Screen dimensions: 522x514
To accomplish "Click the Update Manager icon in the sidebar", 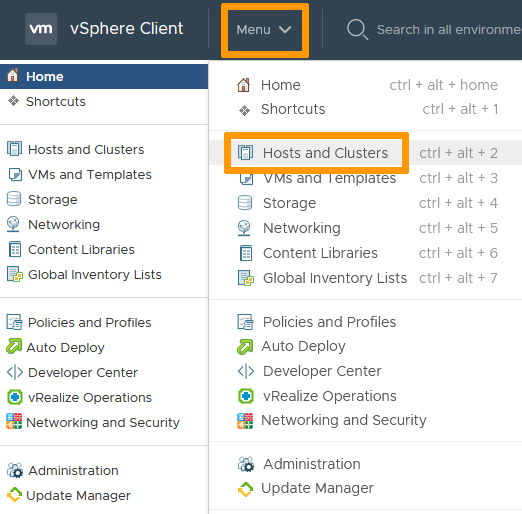I will [x=14, y=495].
